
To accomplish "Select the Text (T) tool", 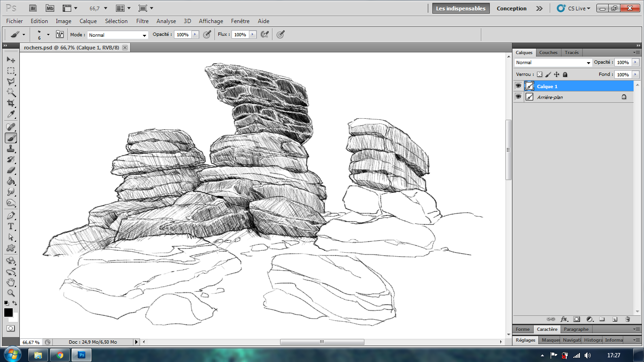I will pos(11,227).
